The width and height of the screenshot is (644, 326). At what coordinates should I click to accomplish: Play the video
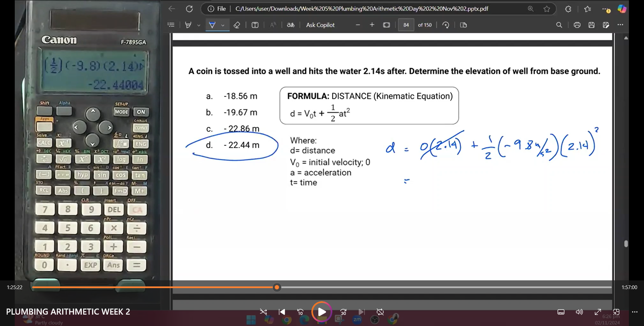[321, 312]
